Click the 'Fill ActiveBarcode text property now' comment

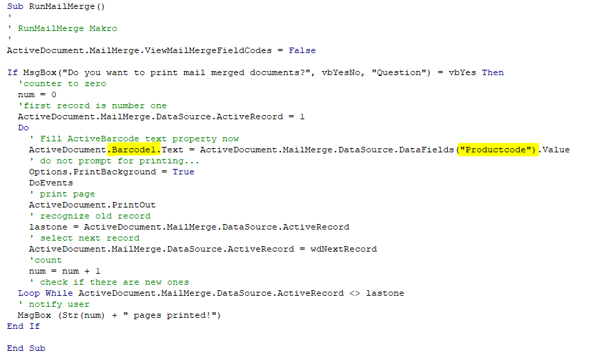134,139
